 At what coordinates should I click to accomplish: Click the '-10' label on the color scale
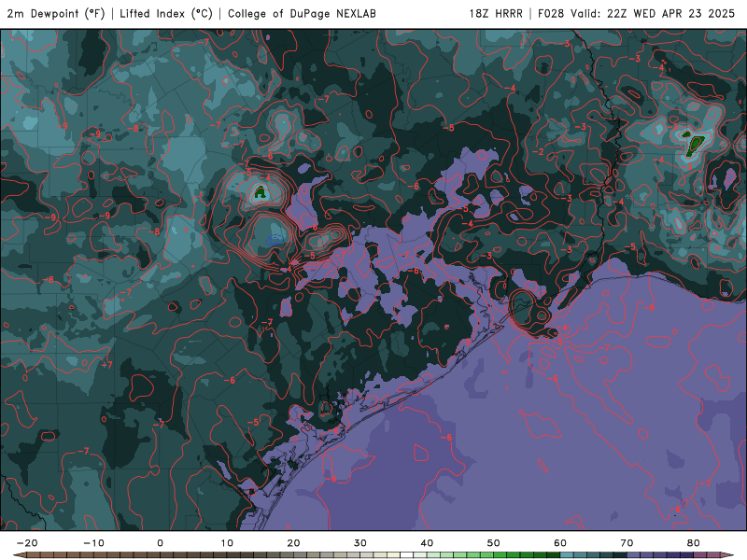click(x=94, y=543)
